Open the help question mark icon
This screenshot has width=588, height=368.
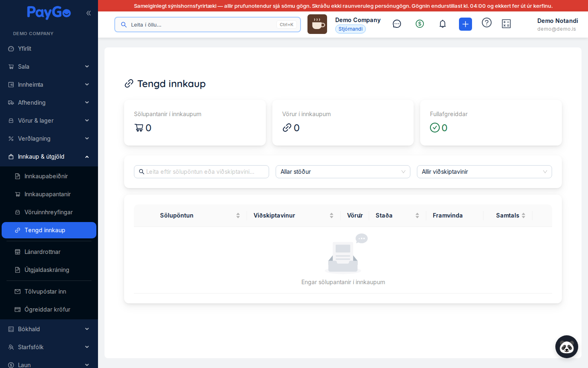487,22
